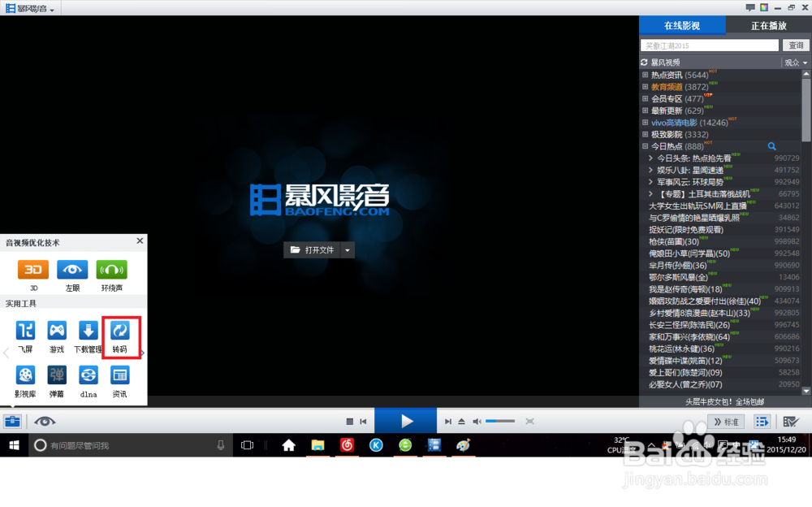Open the Paint app on the taskbar
This screenshot has width=812, height=507.
coord(463,445)
